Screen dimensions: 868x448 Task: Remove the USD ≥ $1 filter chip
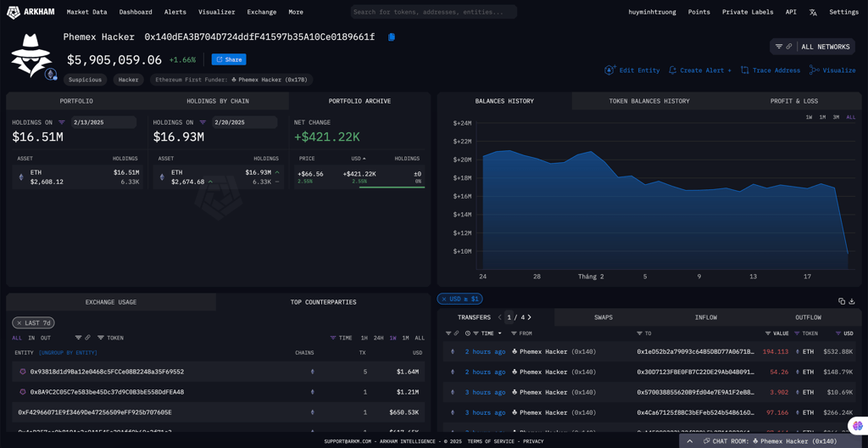443,299
